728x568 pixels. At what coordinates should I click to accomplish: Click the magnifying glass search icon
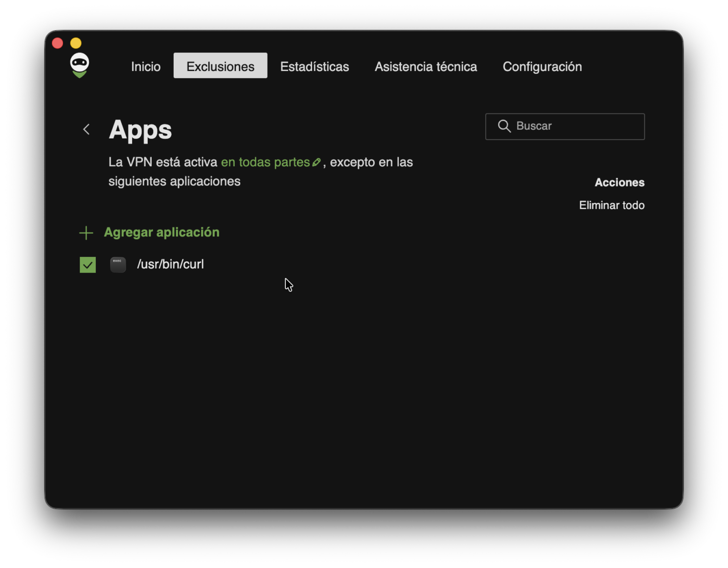click(504, 126)
